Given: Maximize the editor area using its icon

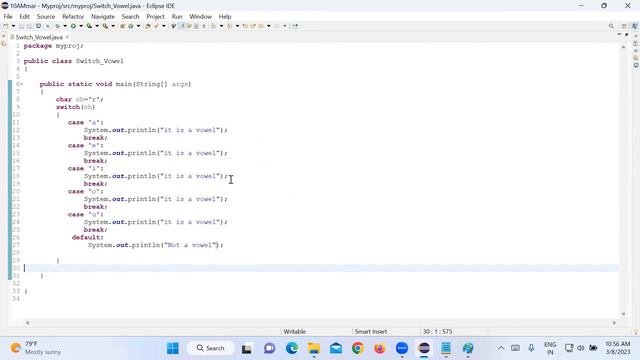Looking at the screenshot, I should (627, 35).
